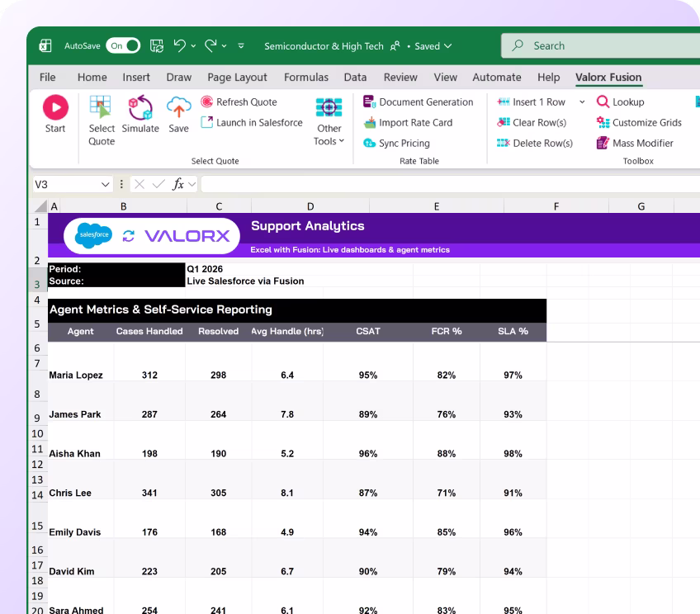Click the formula bar input area
The height and width of the screenshot is (614, 700).
click(451, 184)
